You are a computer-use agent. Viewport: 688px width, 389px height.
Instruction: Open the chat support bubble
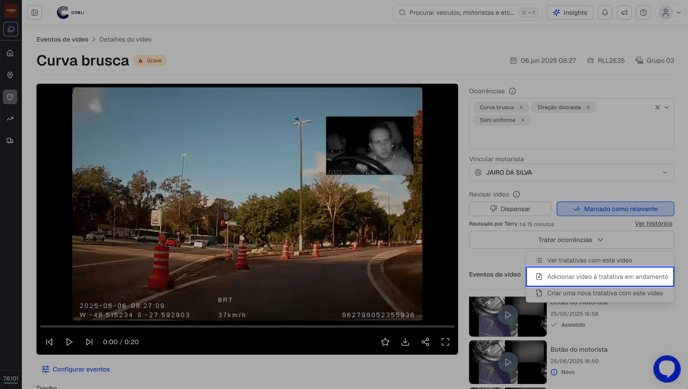[666, 369]
